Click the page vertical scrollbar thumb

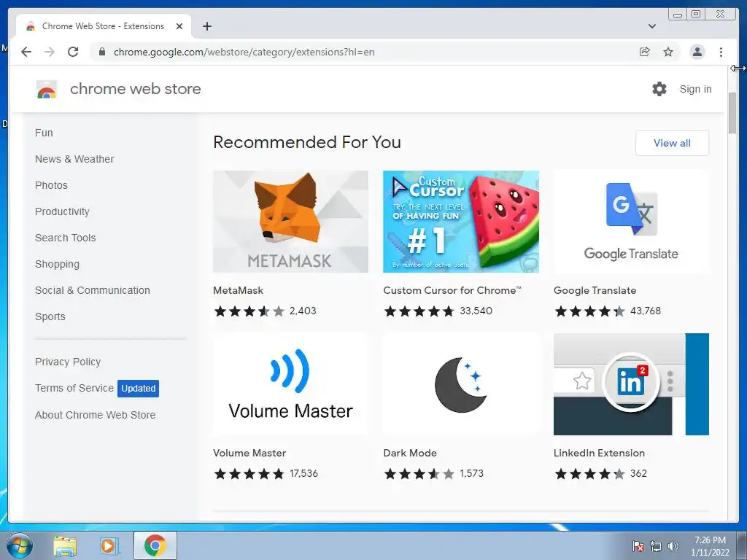click(x=732, y=113)
